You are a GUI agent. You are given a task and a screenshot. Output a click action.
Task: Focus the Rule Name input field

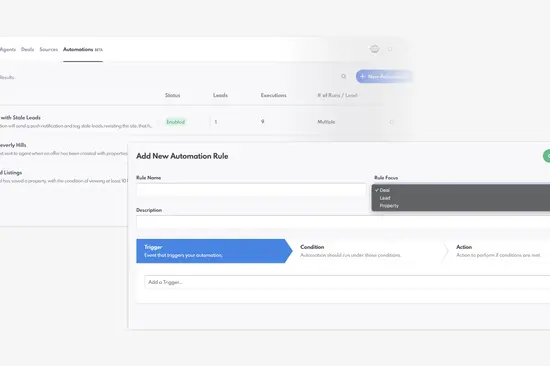[x=251, y=190]
